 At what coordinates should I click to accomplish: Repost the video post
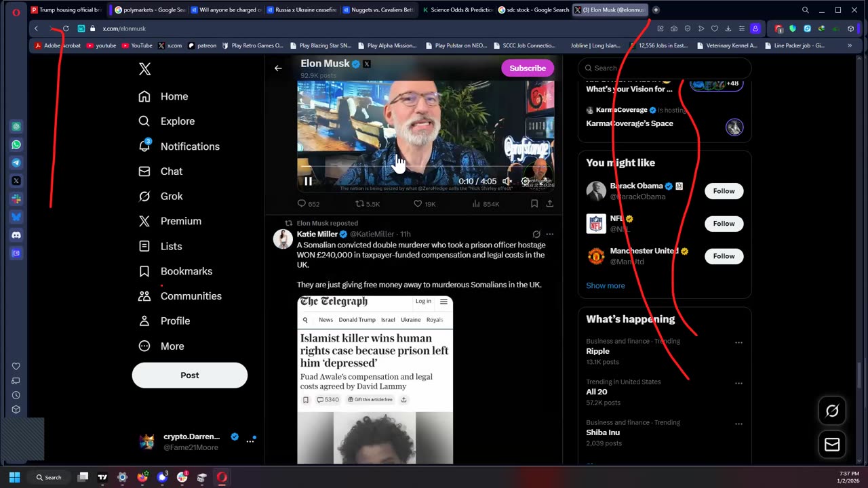[368, 203]
